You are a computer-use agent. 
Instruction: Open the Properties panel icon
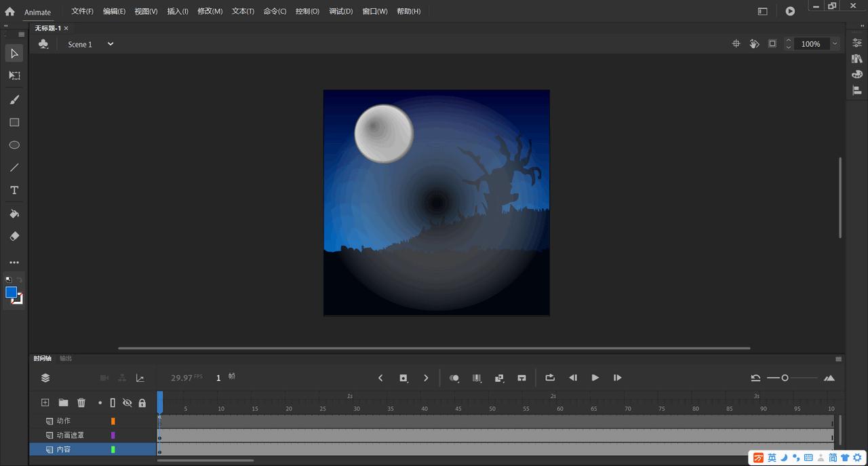point(857,43)
